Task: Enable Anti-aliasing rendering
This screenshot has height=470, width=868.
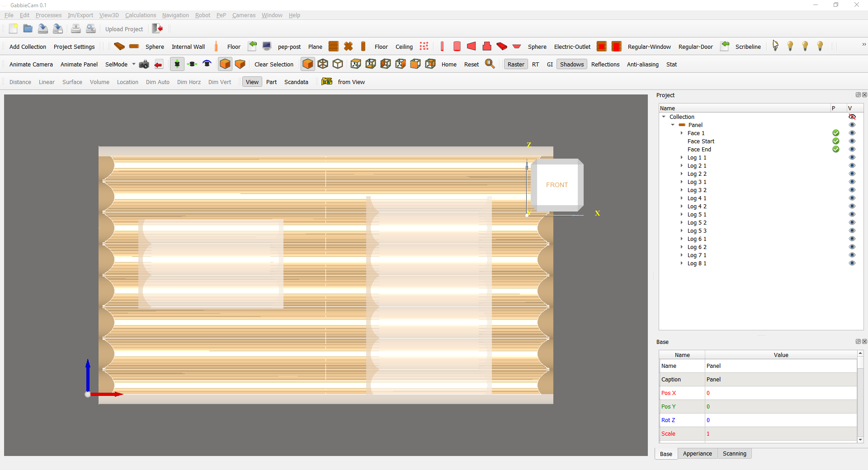Action: (642, 64)
